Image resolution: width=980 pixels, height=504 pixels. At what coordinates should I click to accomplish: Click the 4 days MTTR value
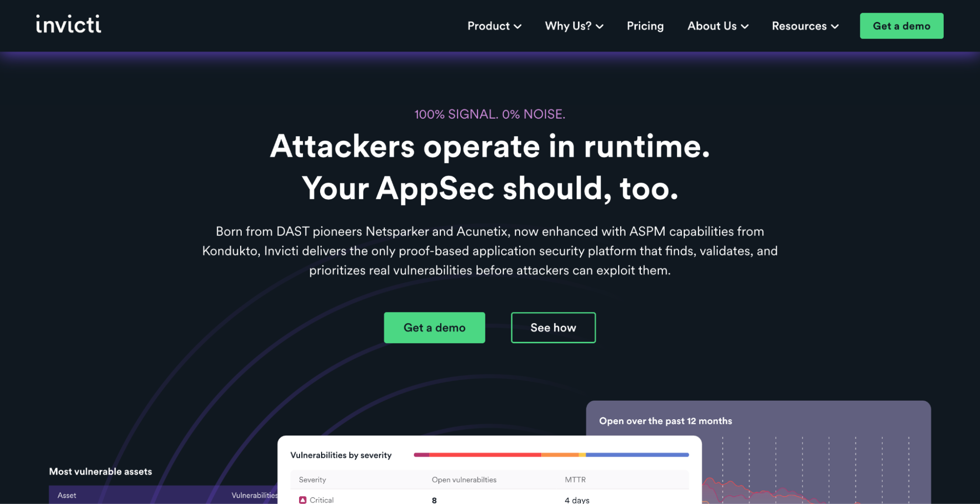pos(577,500)
